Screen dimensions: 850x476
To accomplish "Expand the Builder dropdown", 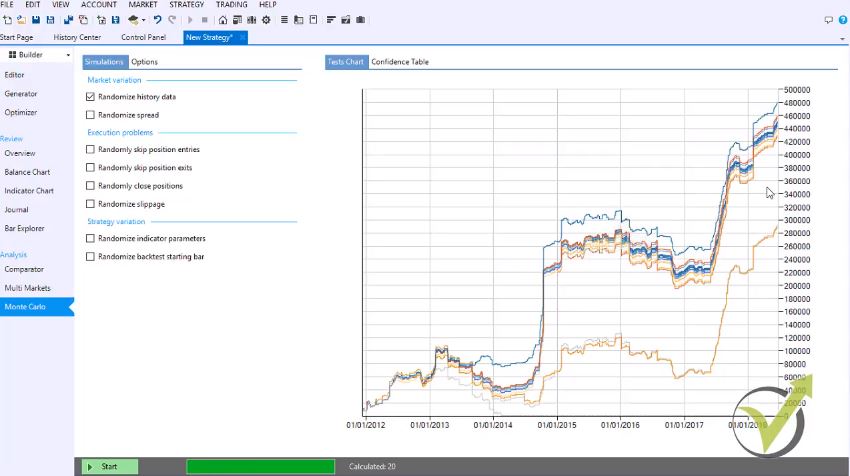I will (68, 55).
